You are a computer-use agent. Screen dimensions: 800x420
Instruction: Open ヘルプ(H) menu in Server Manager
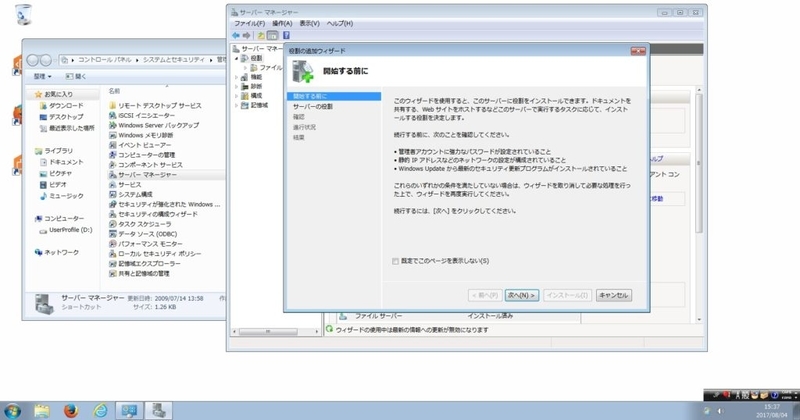340,23
